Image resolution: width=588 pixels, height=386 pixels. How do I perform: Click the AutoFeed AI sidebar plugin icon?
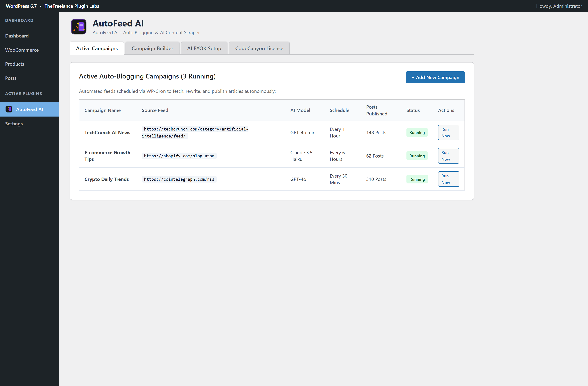pos(9,109)
